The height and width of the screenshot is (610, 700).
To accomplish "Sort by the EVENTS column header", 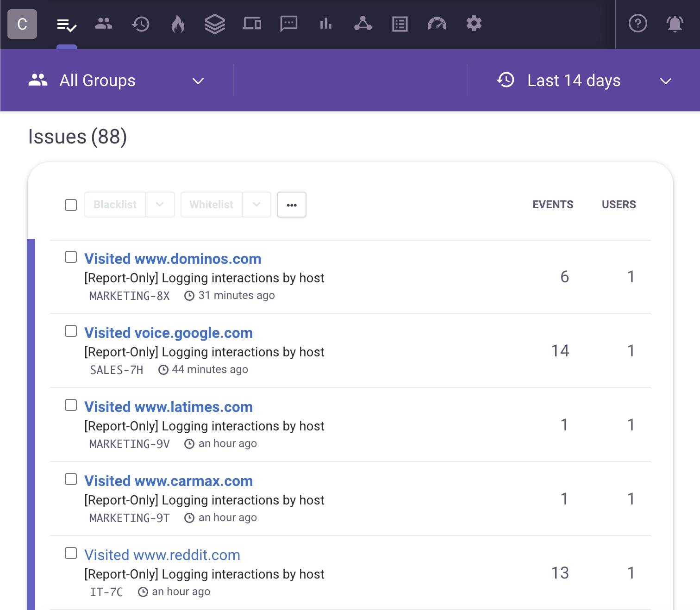I will 553,205.
